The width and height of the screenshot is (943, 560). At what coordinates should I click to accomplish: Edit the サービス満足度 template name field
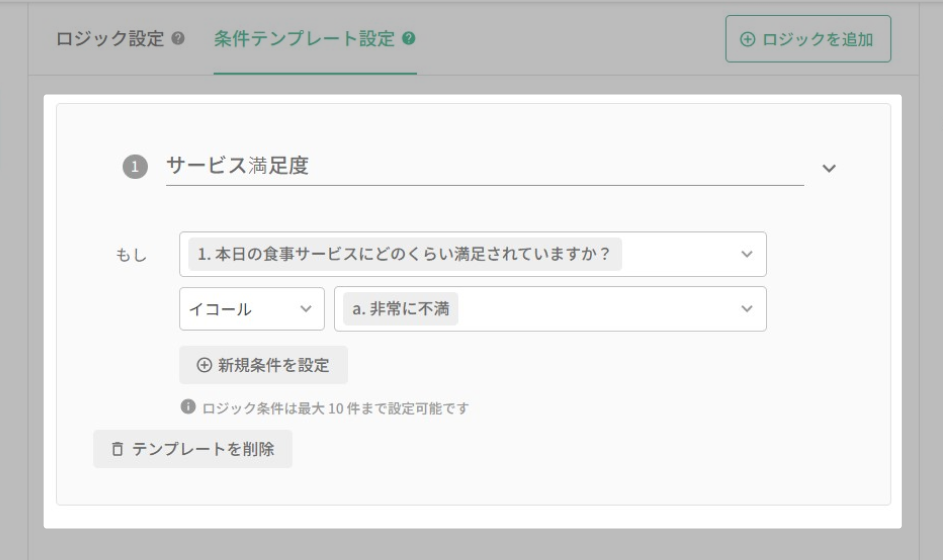pyautogui.click(x=485, y=166)
